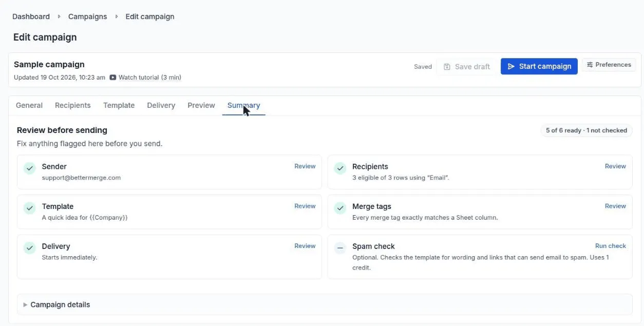Click breadcrumb arrow after Campaigns

pos(117,16)
